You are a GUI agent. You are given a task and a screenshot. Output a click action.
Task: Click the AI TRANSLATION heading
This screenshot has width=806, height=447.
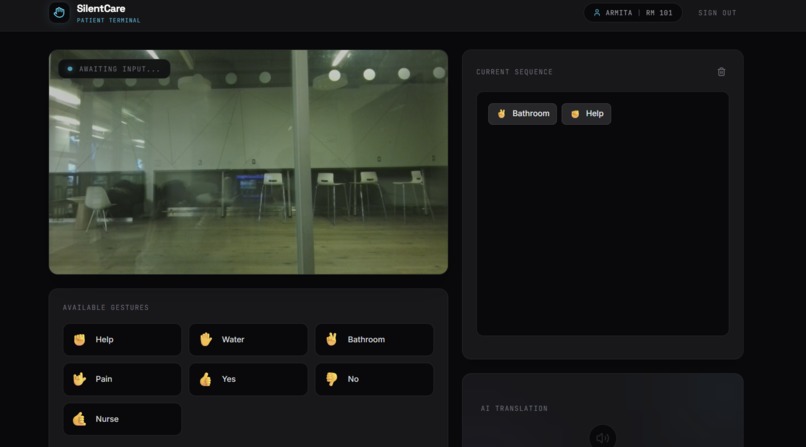pyautogui.click(x=514, y=408)
